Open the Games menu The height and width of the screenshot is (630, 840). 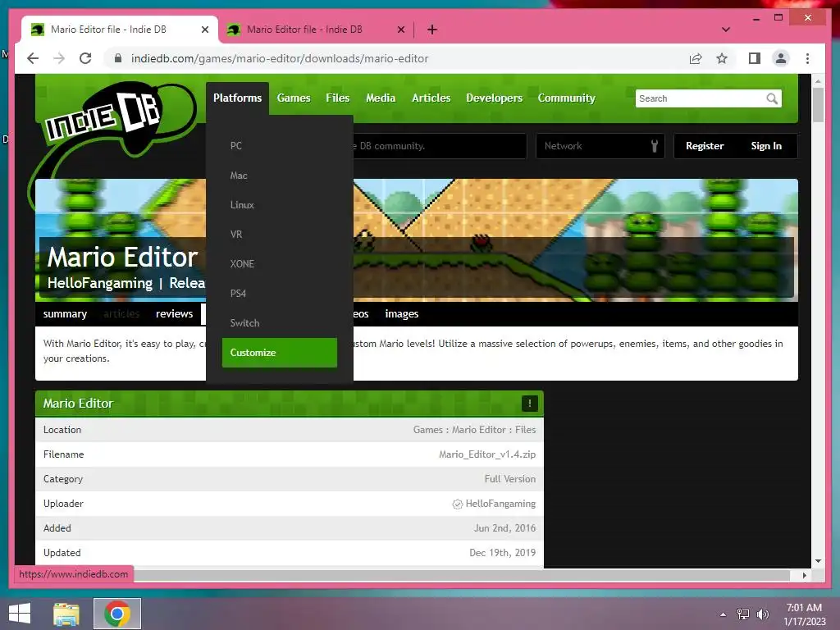[294, 98]
